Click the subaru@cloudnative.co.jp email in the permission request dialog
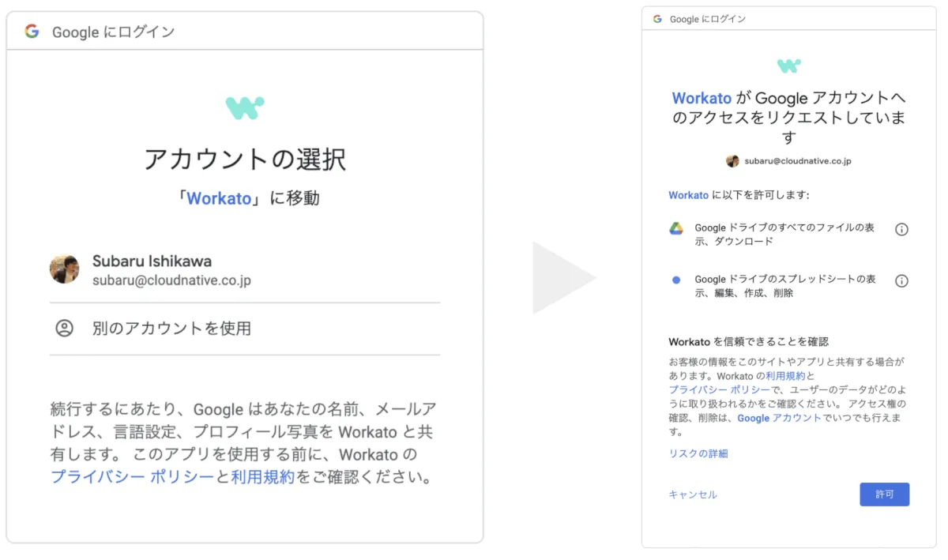Viewport: 948px width, 560px height. pos(798,161)
